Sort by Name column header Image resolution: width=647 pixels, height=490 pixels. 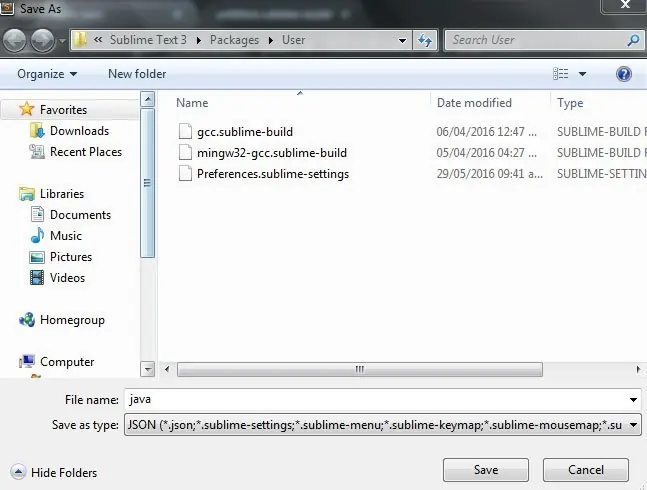[192, 103]
